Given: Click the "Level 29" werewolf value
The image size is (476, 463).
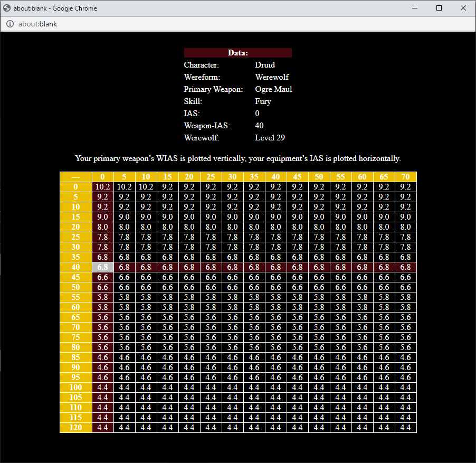Looking at the screenshot, I should 270,138.
